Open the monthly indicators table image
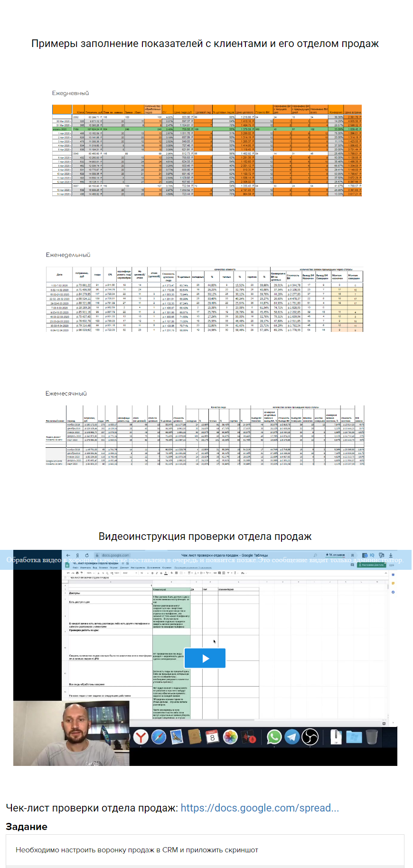 [205, 435]
